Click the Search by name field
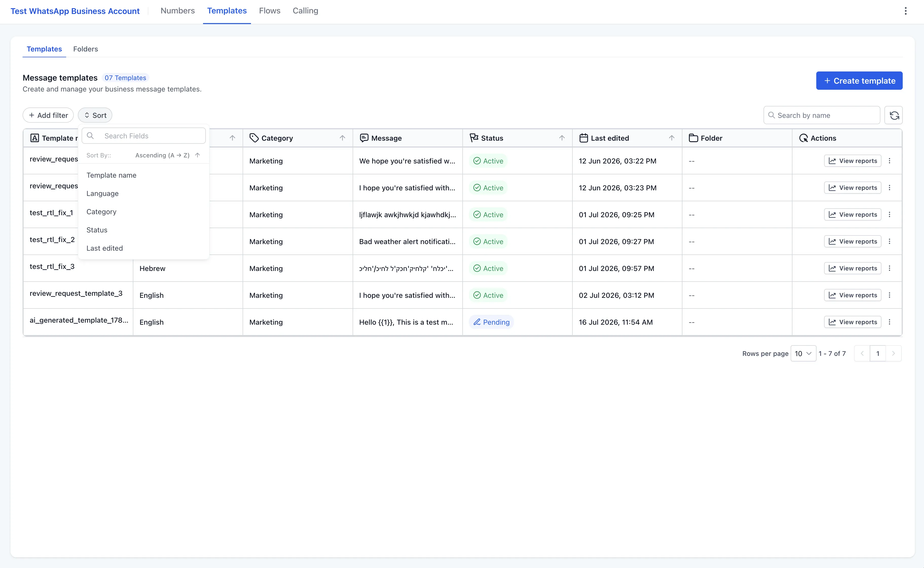The image size is (924, 568). 822,115
